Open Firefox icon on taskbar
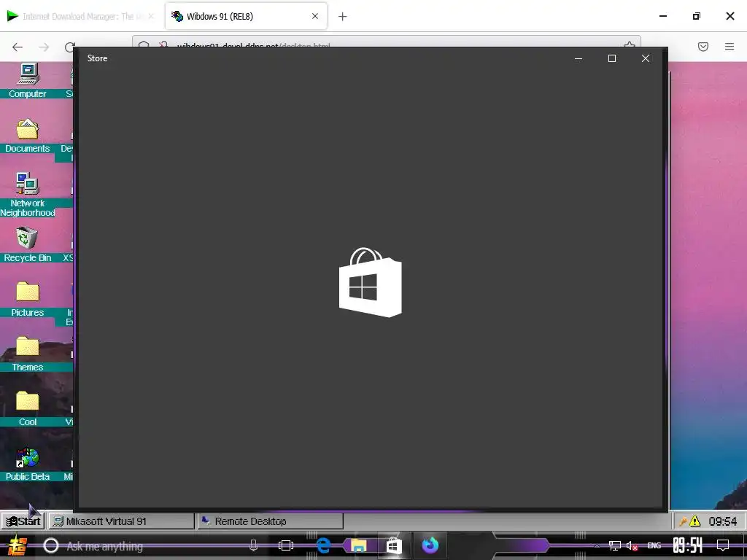Image resolution: width=747 pixels, height=560 pixels. click(x=430, y=545)
